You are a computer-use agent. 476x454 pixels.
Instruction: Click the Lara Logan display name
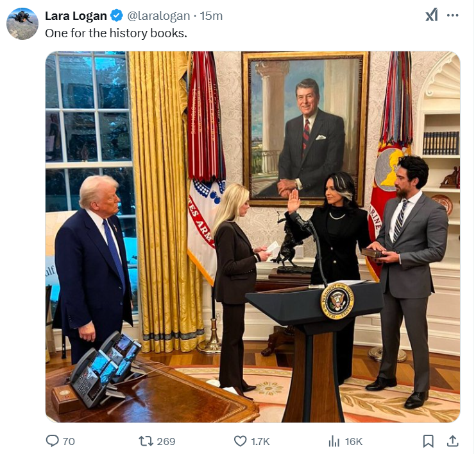[x=76, y=16]
